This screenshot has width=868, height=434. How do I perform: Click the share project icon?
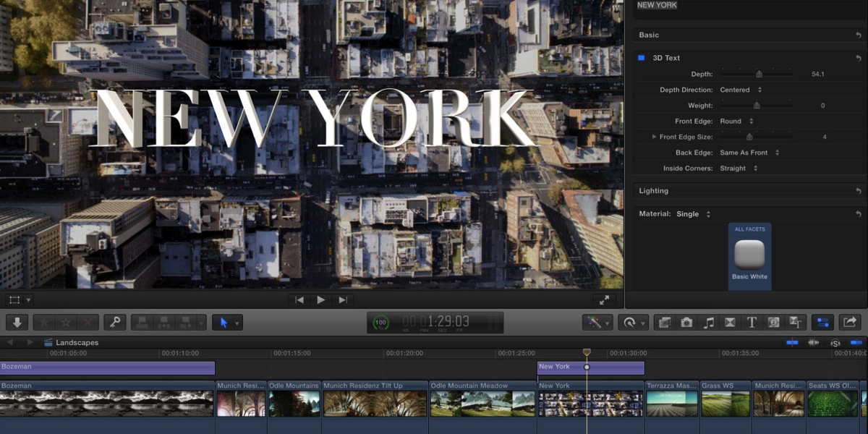tap(850, 323)
